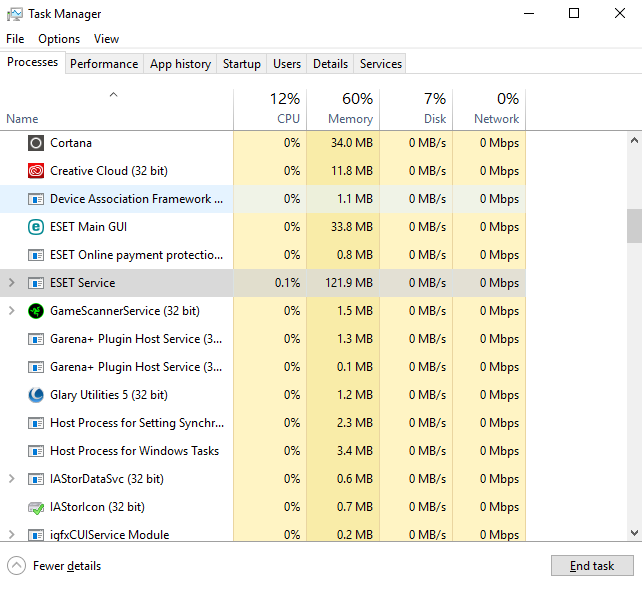The width and height of the screenshot is (642, 589).
Task: Click the scrollbar up arrow
Action: click(x=634, y=140)
